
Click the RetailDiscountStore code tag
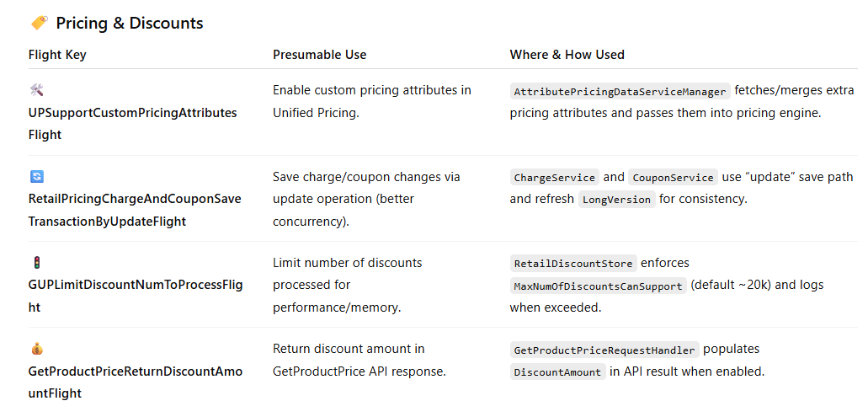pos(573,264)
